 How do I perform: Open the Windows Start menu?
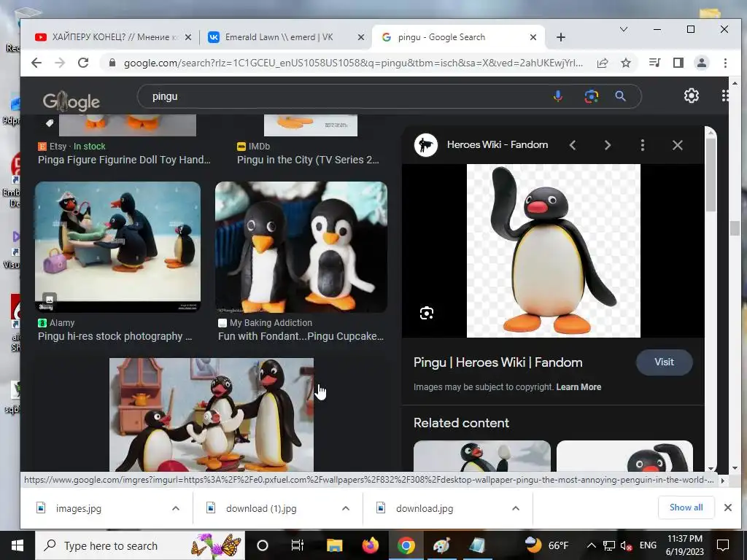[18, 545]
